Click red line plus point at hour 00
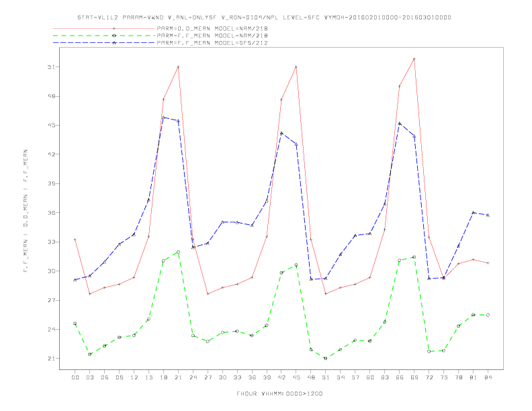The image size is (532, 411). click(75, 239)
